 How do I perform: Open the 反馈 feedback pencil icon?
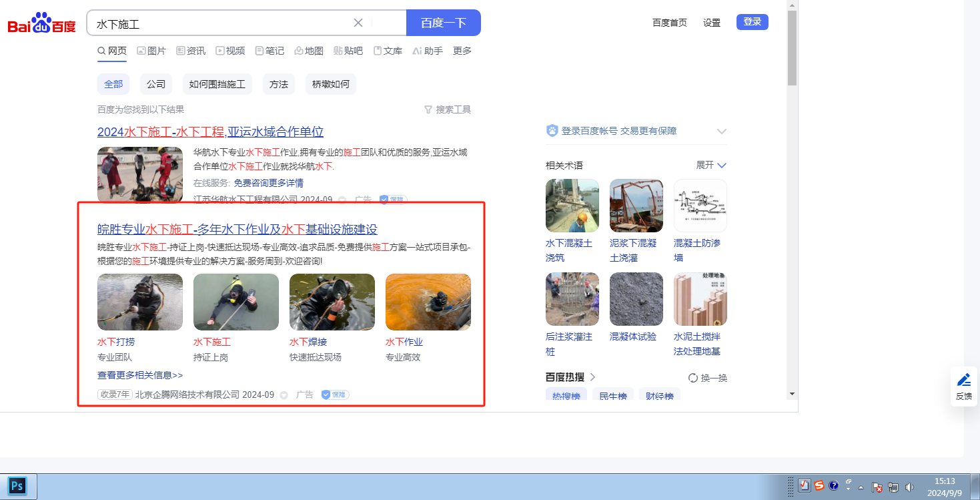tap(964, 380)
